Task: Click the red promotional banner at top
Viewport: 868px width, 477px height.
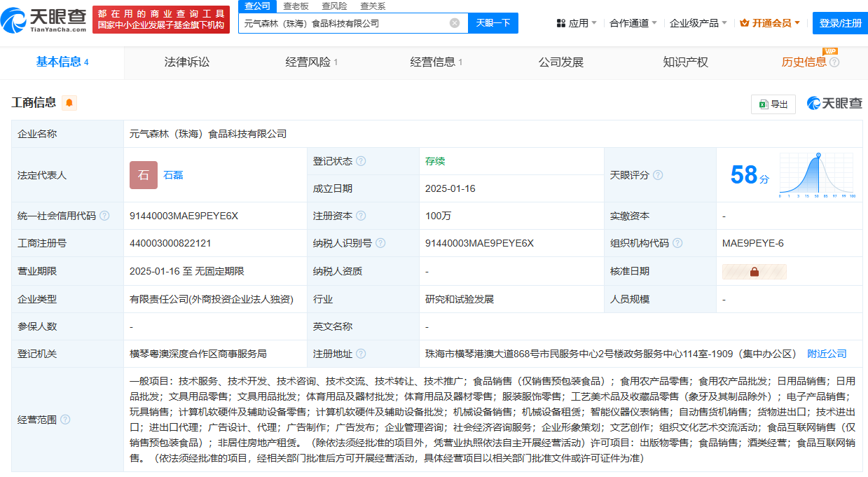Action: 161,19
